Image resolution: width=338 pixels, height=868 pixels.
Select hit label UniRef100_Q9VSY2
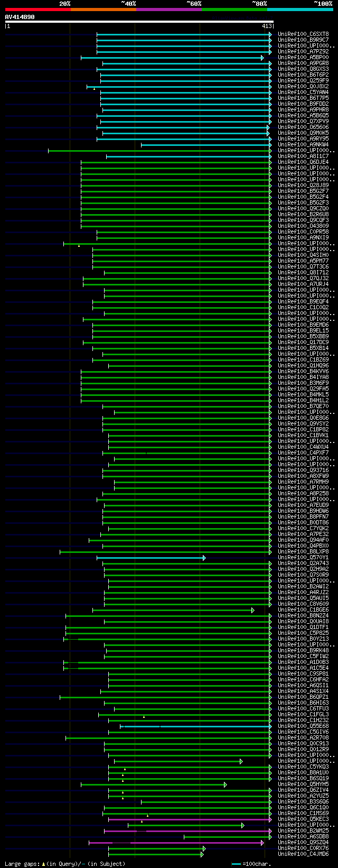click(x=303, y=424)
